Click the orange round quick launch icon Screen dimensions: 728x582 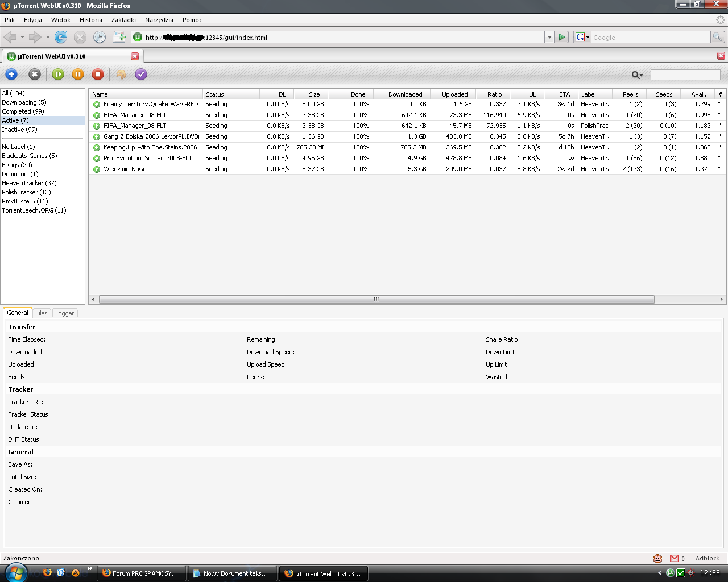[76, 573]
